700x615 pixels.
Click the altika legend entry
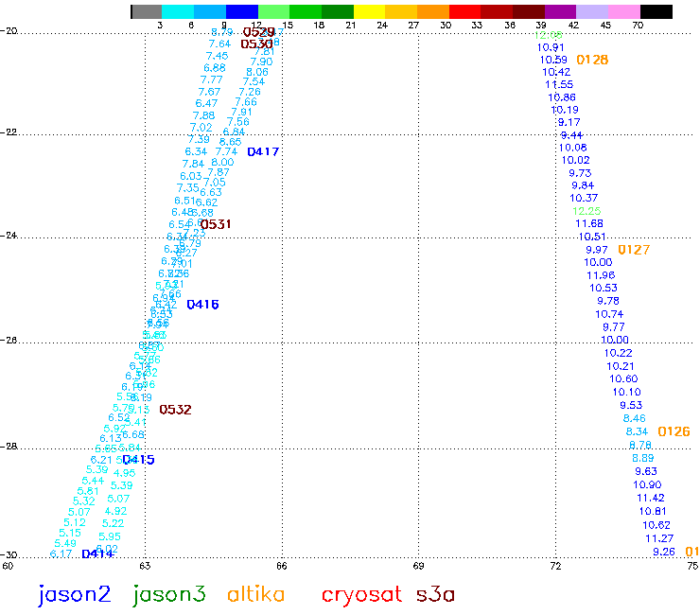[x=255, y=594]
